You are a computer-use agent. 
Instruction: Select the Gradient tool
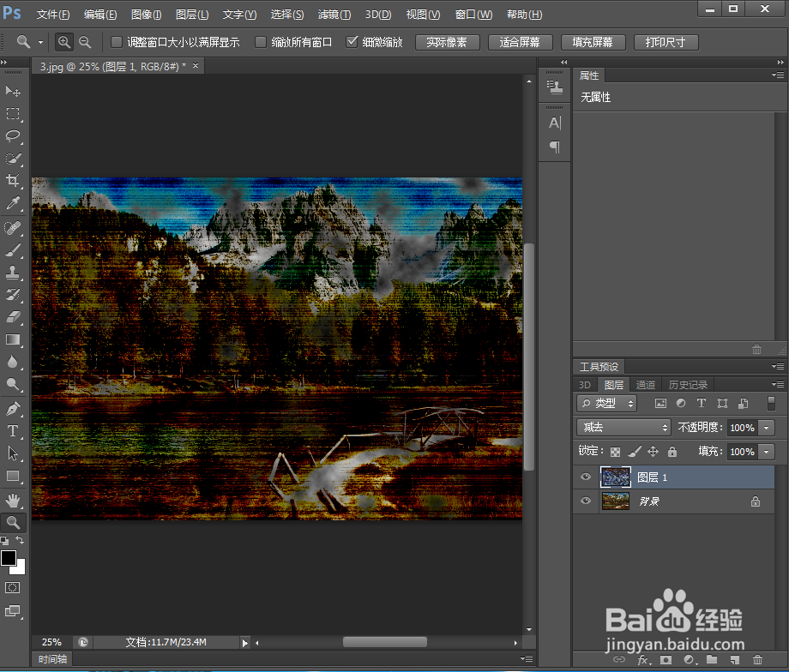tap(13, 339)
